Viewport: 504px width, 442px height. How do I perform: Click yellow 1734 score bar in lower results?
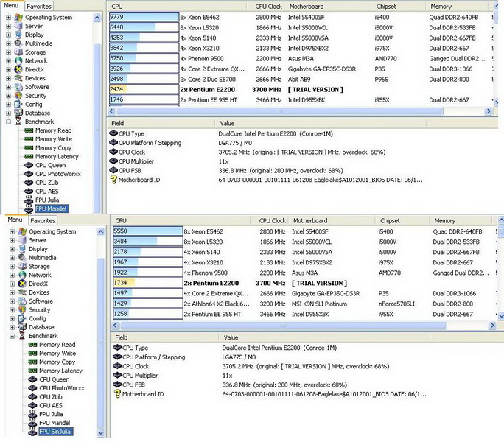pyautogui.click(x=147, y=283)
